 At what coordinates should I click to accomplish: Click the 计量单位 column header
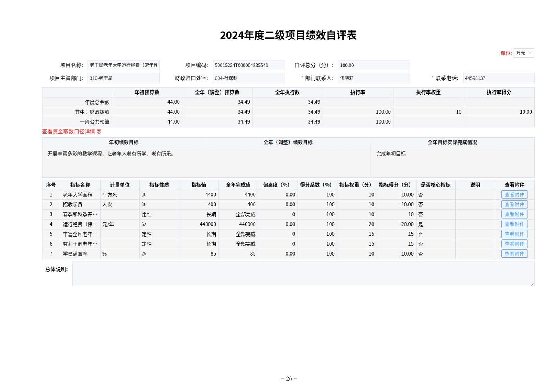coord(120,185)
